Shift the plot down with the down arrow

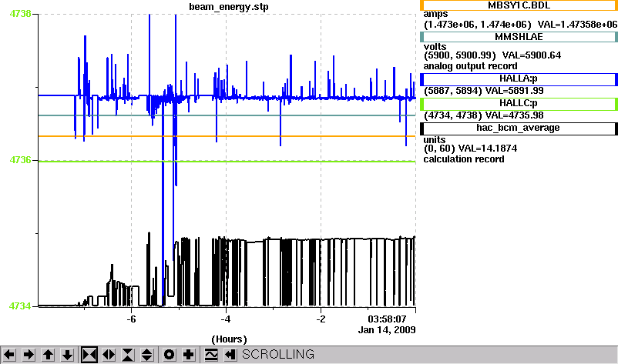point(67,355)
